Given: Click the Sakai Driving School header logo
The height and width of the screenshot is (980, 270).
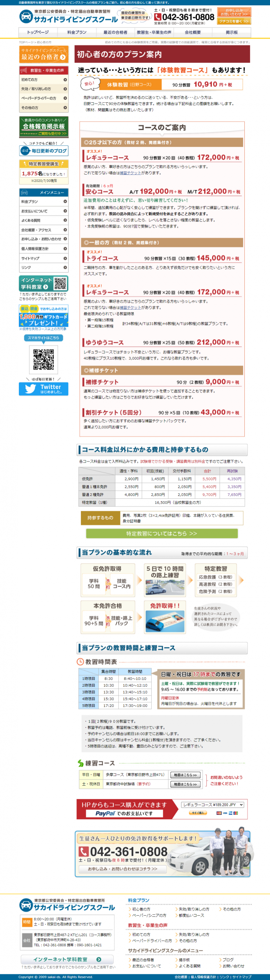Looking at the screenshot, I should point(69,16).
